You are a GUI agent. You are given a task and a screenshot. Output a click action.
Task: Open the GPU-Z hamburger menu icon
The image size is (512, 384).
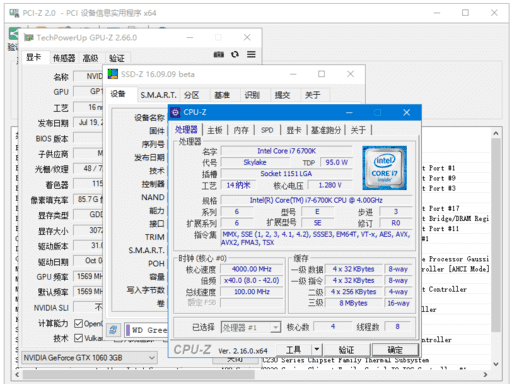coord(251,54)
